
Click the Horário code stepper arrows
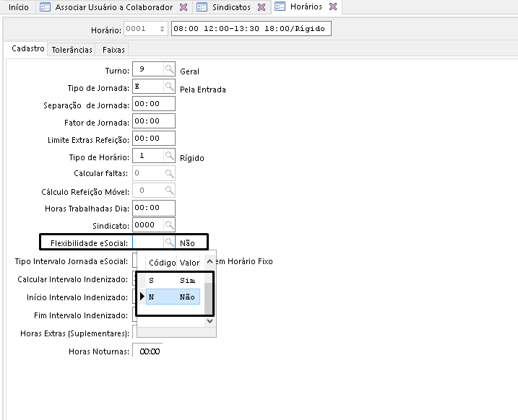click(x=162, y=29)
